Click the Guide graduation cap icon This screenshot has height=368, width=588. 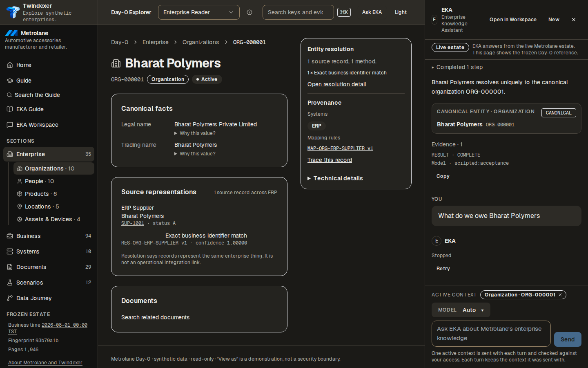[x=10, y=81]
